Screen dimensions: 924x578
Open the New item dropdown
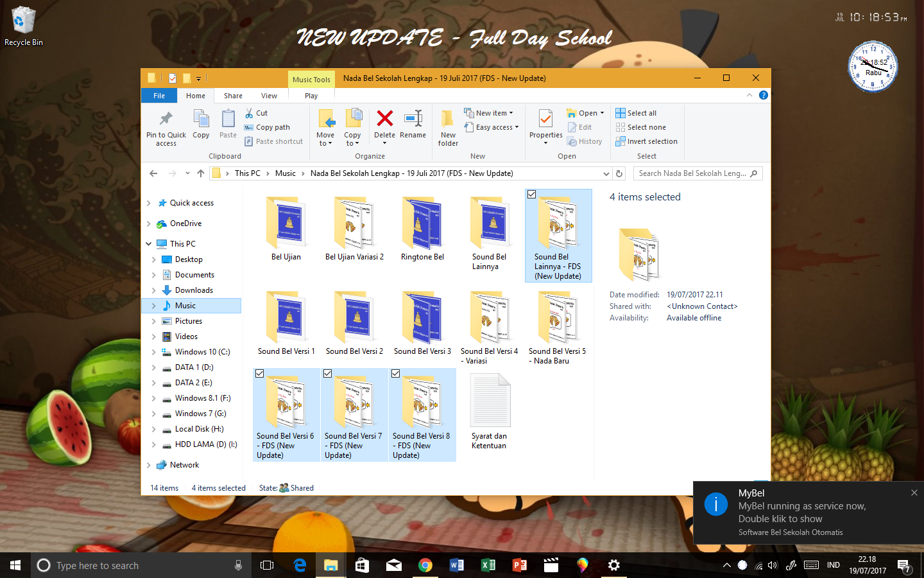(x=488, y=113)
